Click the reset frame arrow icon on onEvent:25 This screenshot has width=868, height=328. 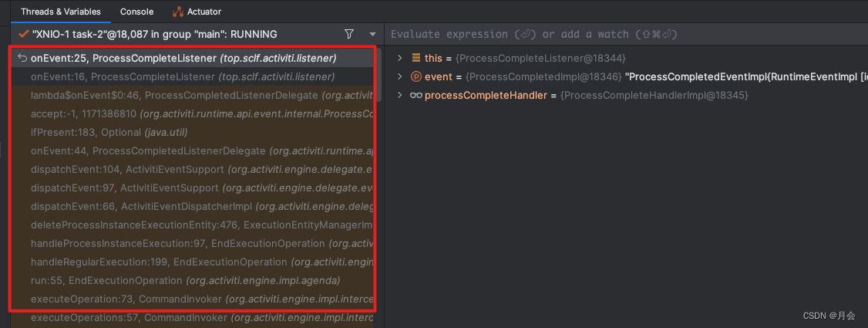[22, 58]
